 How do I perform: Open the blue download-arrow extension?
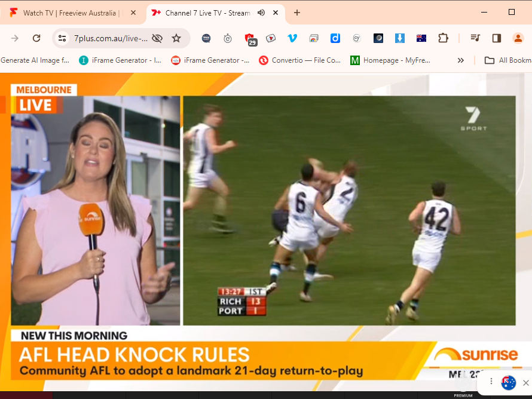point(400,38)
